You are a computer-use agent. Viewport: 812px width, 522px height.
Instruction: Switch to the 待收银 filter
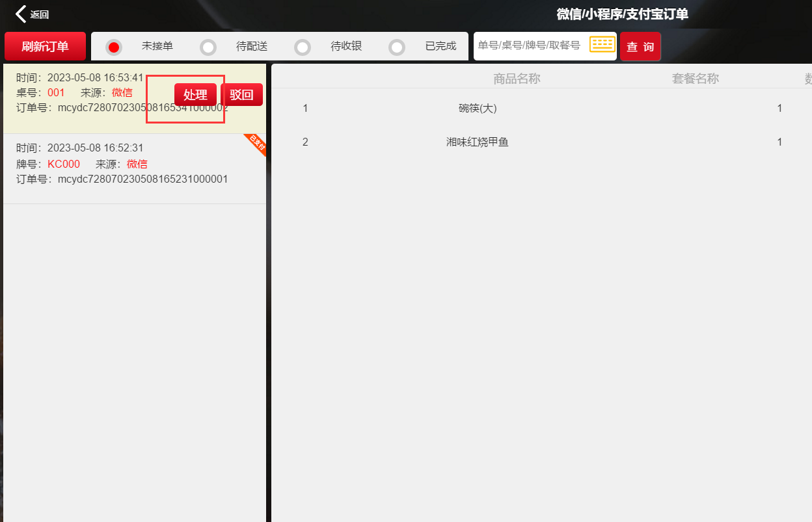[303, 47]
